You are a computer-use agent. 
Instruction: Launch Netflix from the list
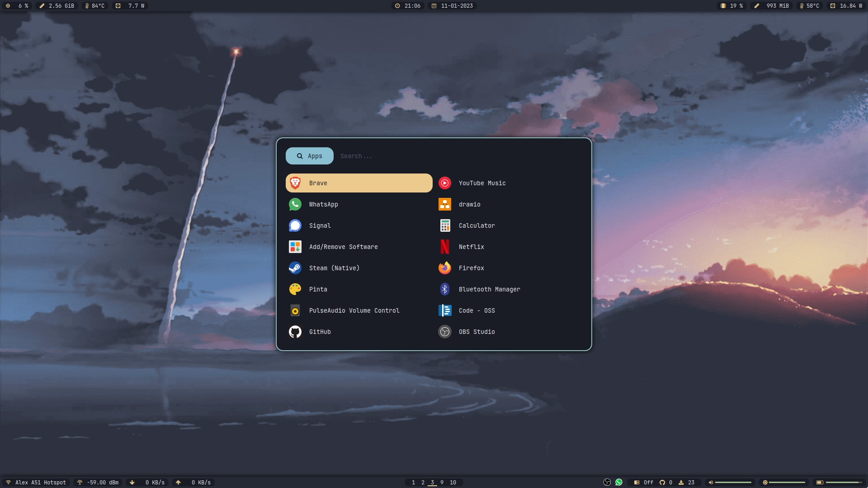pos(471,247)
